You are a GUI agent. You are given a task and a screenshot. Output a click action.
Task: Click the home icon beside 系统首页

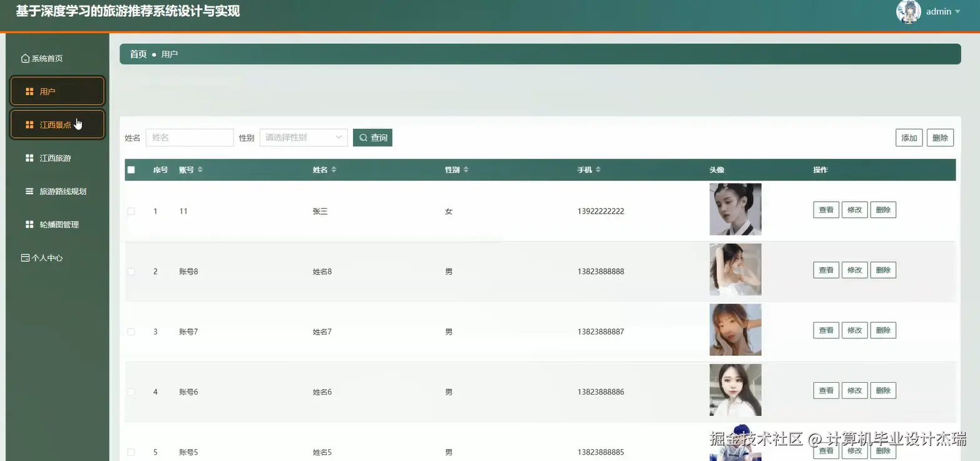point(25,58)
